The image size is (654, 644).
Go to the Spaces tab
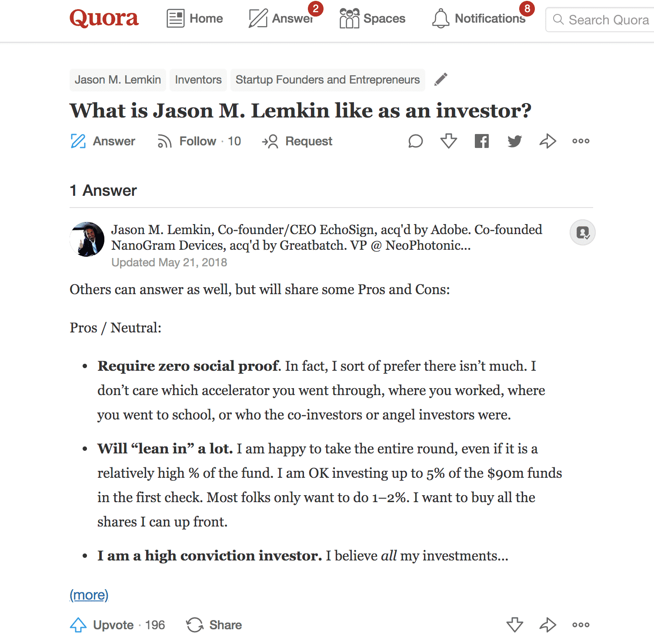point(372,19)
